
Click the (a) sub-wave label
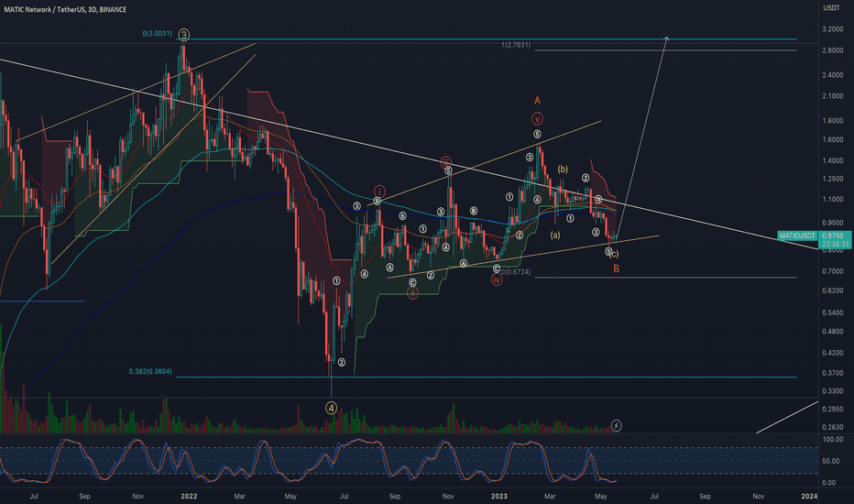coord(555,236)
